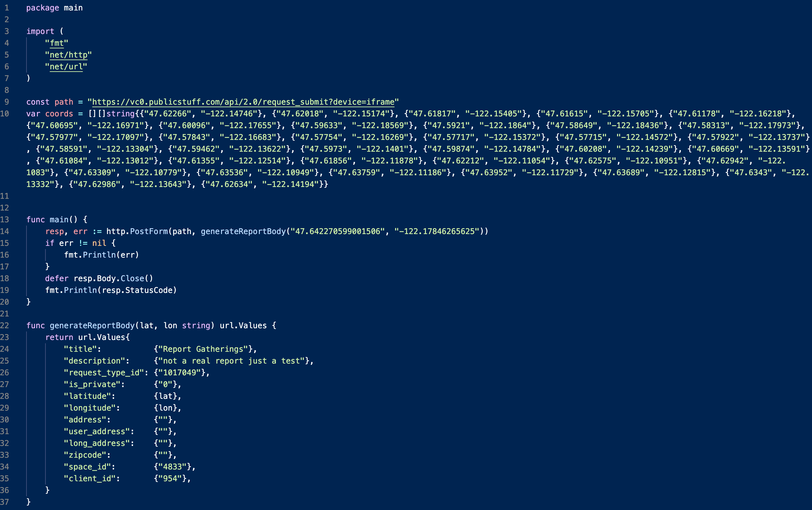Click line number 13 in the gutter

click(5, 220)
